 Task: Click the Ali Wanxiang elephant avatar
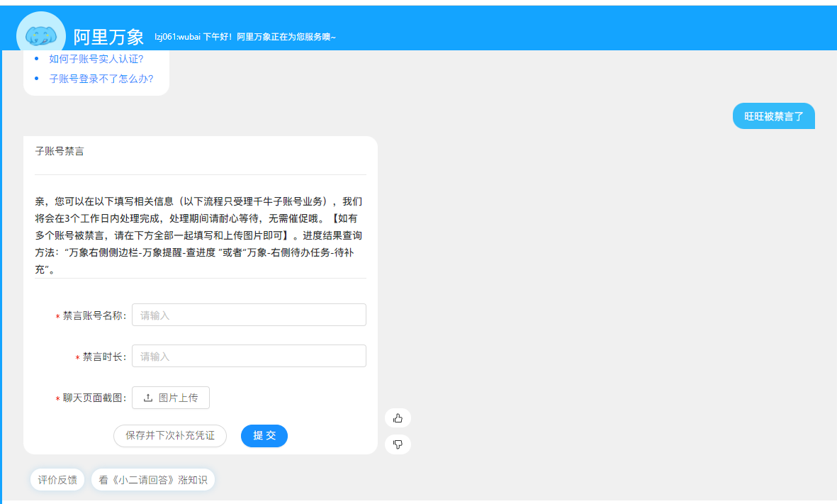click(40, 35)
